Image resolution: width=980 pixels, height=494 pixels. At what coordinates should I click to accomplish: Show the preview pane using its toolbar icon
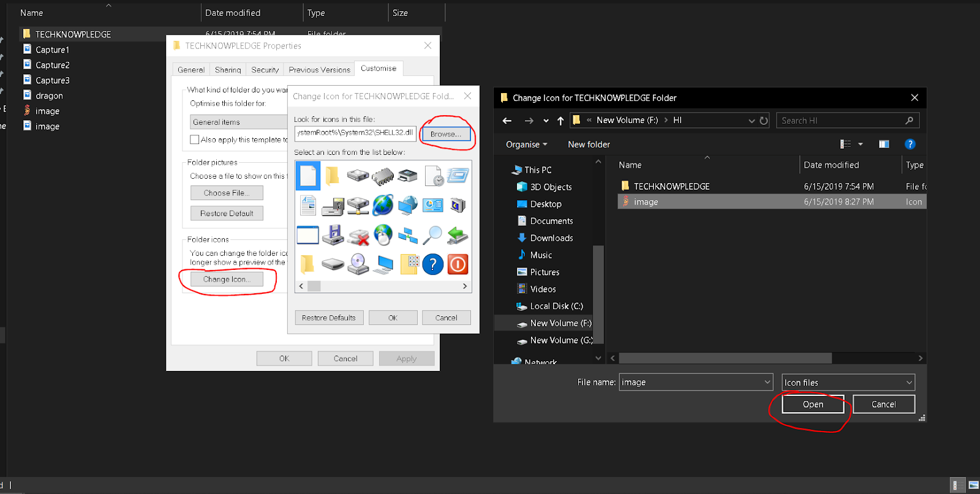884,144
